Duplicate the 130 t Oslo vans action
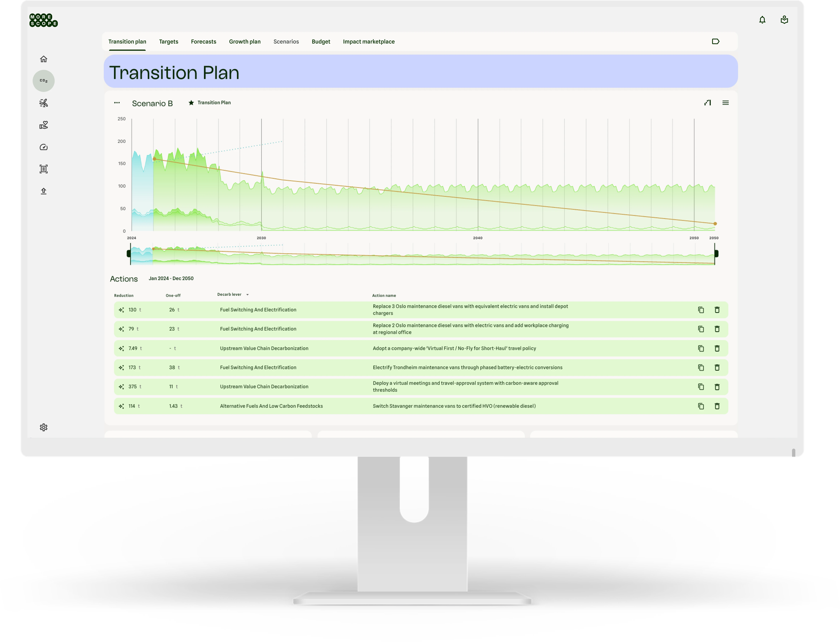 pos(701,310)
